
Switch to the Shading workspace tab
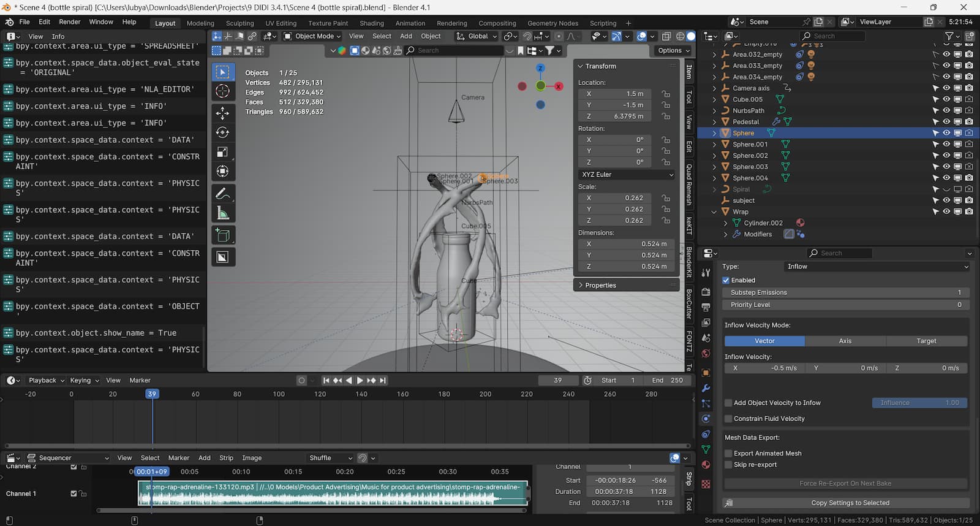point(371,23)
